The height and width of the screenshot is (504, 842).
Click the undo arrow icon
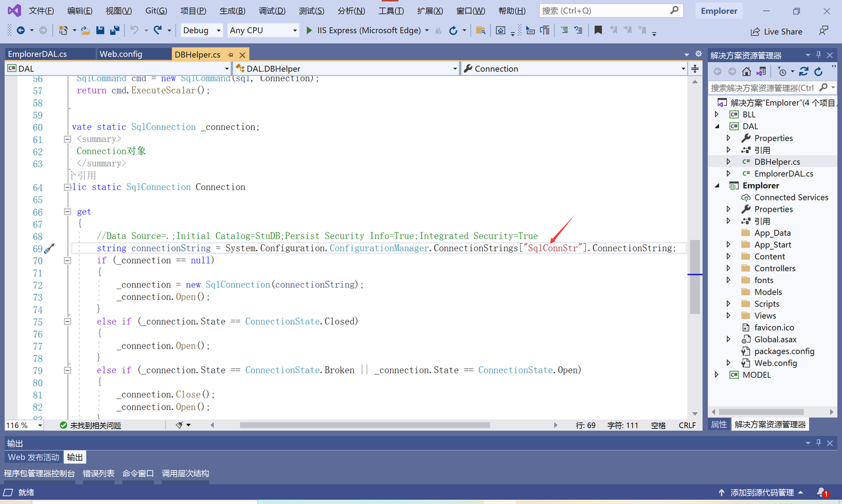coord(134,30)
